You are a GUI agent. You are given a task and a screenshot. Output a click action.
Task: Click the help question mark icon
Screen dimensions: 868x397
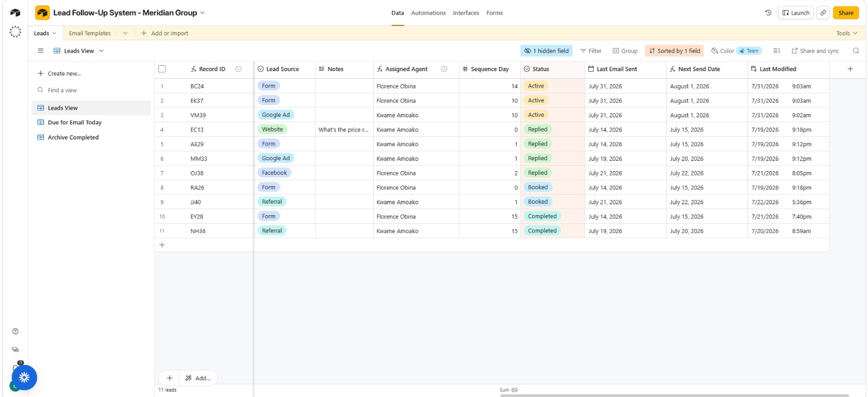pyautogui.click(x=15, y=331)
